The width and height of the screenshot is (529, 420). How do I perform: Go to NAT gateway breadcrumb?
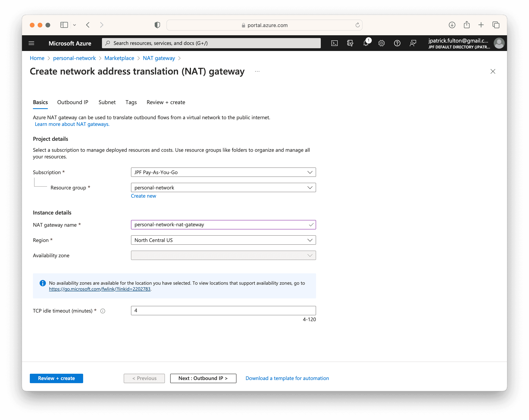pos(159,58)
